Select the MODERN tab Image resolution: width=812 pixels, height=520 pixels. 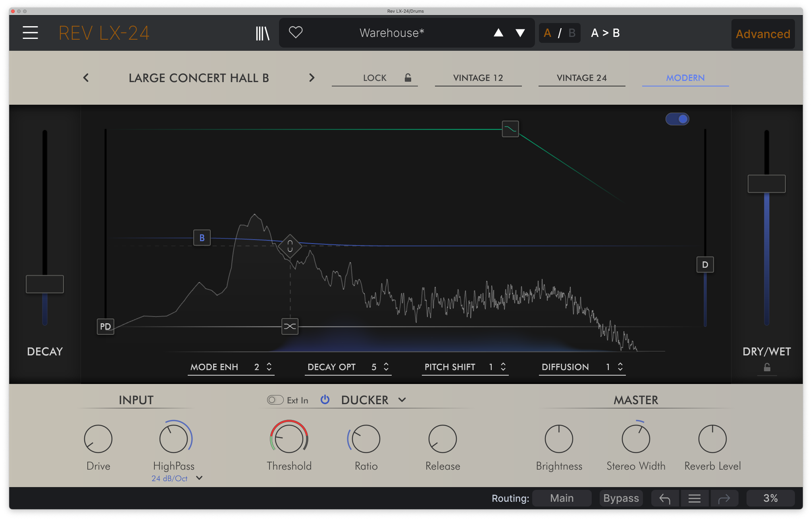click(685, 78)
